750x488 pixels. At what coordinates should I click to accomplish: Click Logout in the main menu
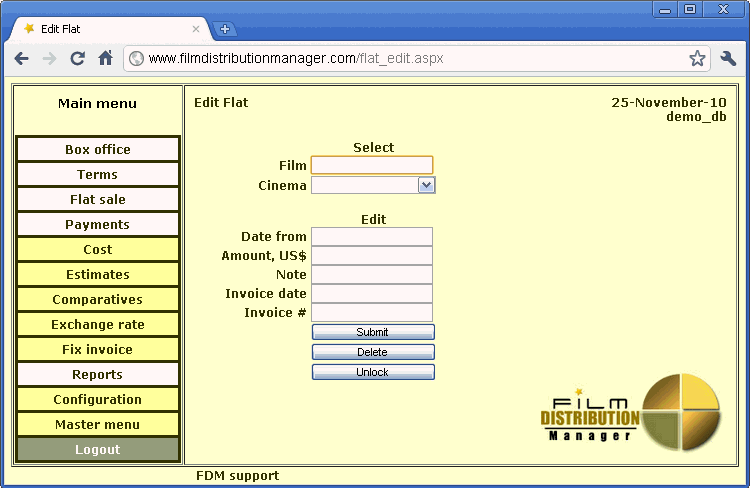click(x=98, y=450)
